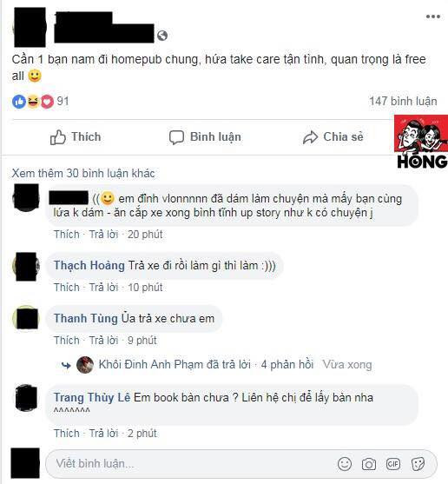Image resolution: width=448 pixels, height=484 pixels.
Task: Click Khôi Đinh Anh Phạm's small avatar
Action: [85, 365]
